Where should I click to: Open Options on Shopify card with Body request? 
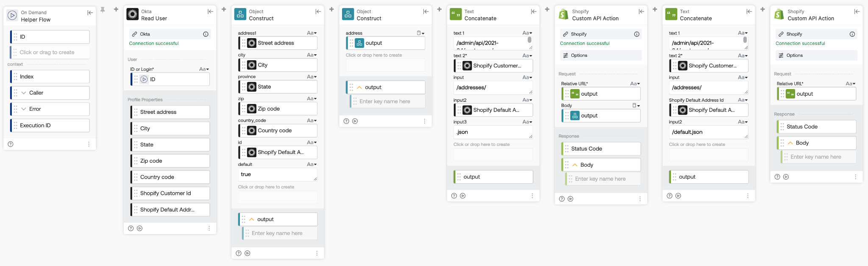pos(601,56)
